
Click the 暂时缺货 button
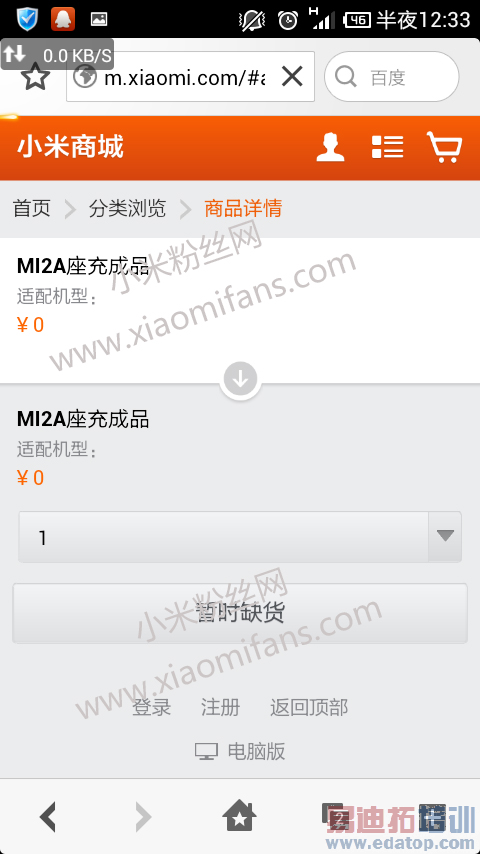pyautogui.click(x=240, y=613)
